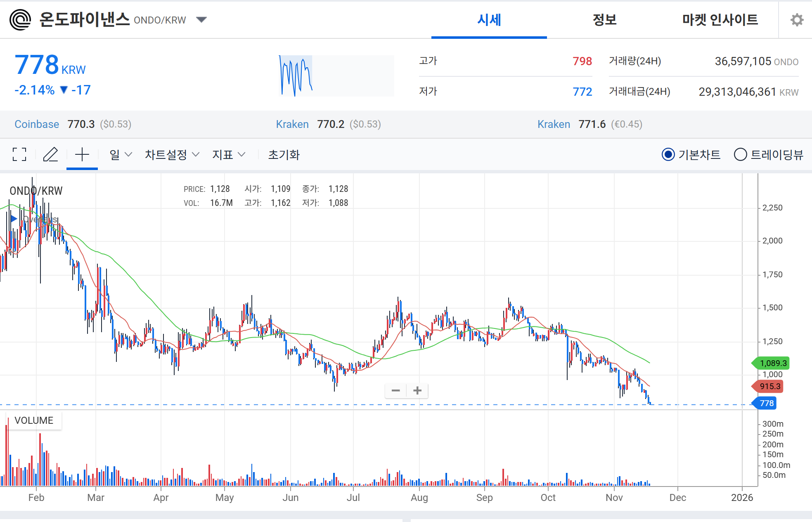Click the blue 778 price marker
The height and width of the screenshot is (522, 812).
coord(766,403)
